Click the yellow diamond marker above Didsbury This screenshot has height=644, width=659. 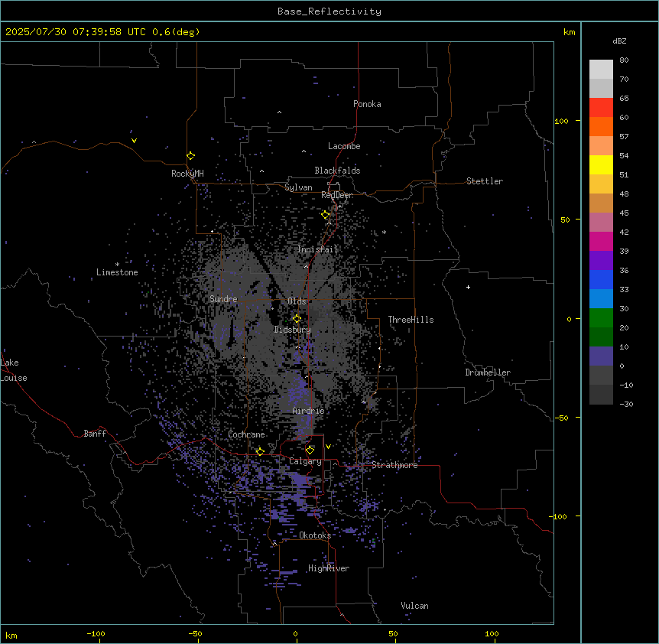coord(297,319)
